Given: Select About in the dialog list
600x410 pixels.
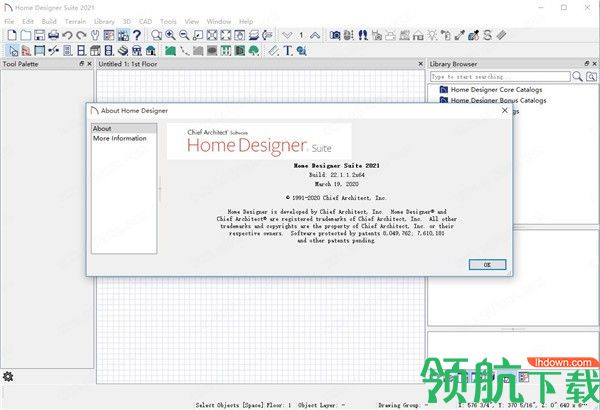Looking at the screenshot, I should tap(124, 129).
